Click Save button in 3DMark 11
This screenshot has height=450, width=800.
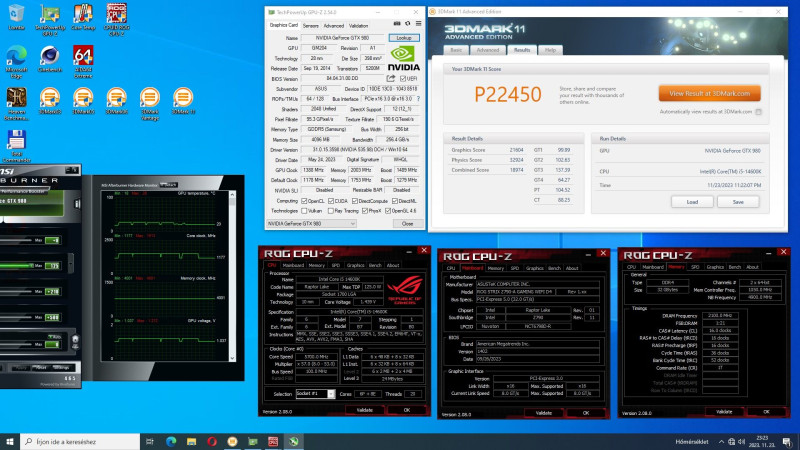click(738, 202)
